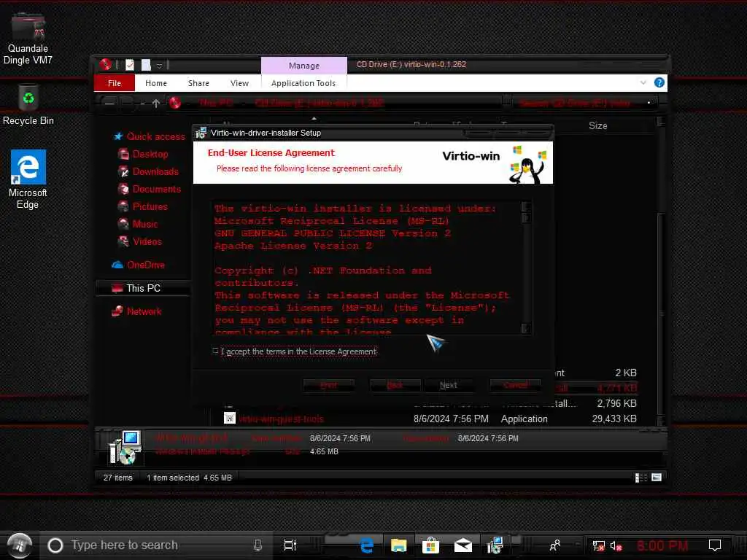Click the New folder quick access icon
Image resolution: width=747 pixels, height=560 pixels.
[x=146, y=65]
